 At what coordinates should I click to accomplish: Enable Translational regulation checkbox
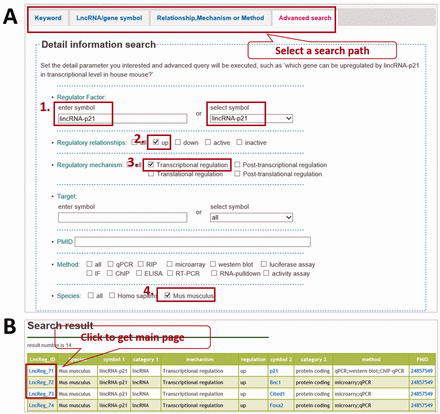tap(151, 174)
